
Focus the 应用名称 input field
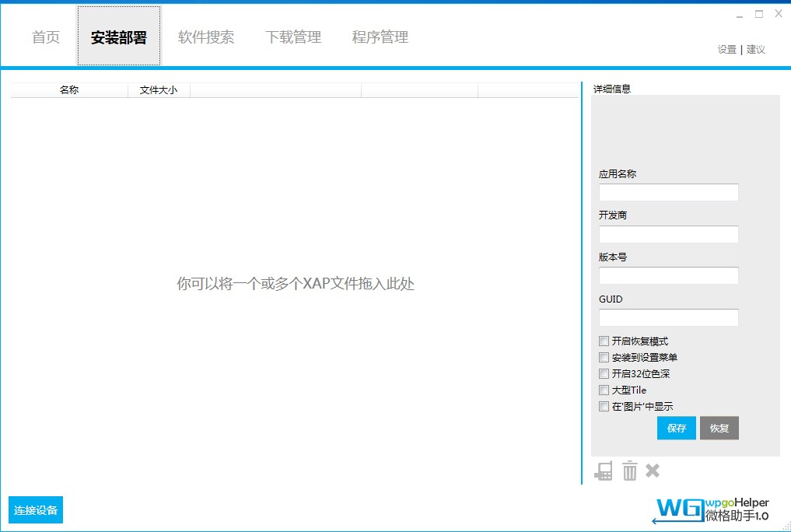pyautogui.click(x=668, y=192)
